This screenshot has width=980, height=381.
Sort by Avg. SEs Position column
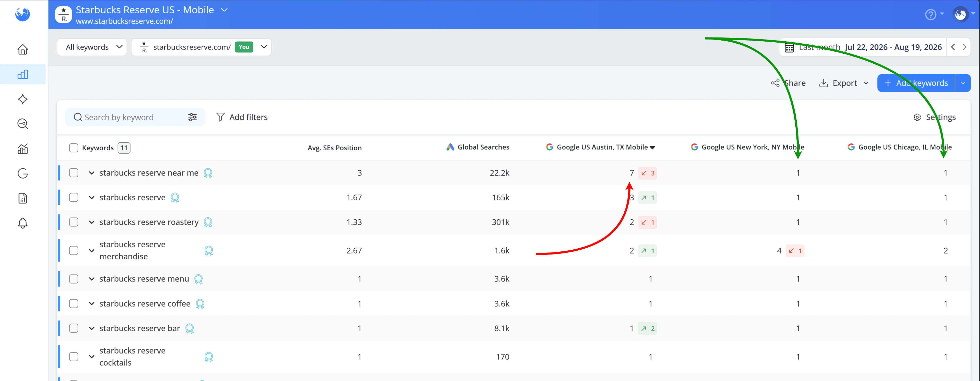(x=334, y=148)
